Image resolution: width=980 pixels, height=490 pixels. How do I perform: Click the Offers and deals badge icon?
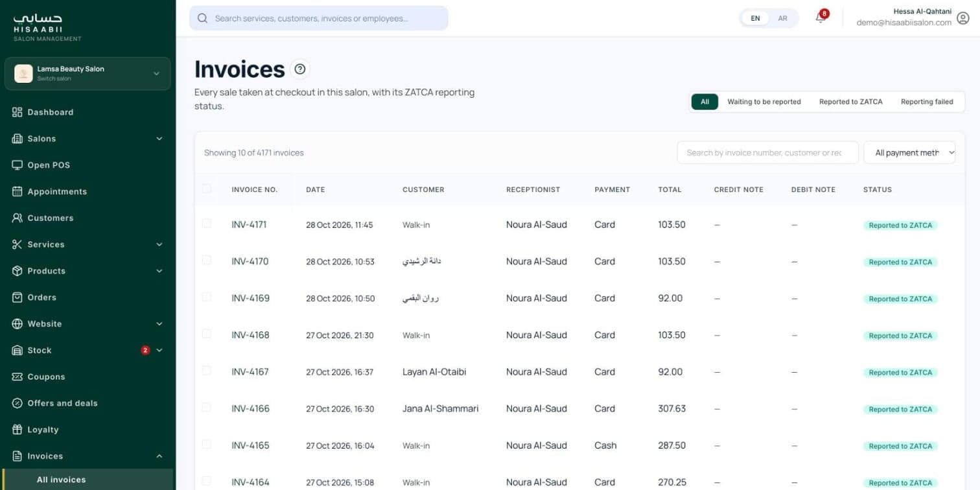(x=17, y=403)
